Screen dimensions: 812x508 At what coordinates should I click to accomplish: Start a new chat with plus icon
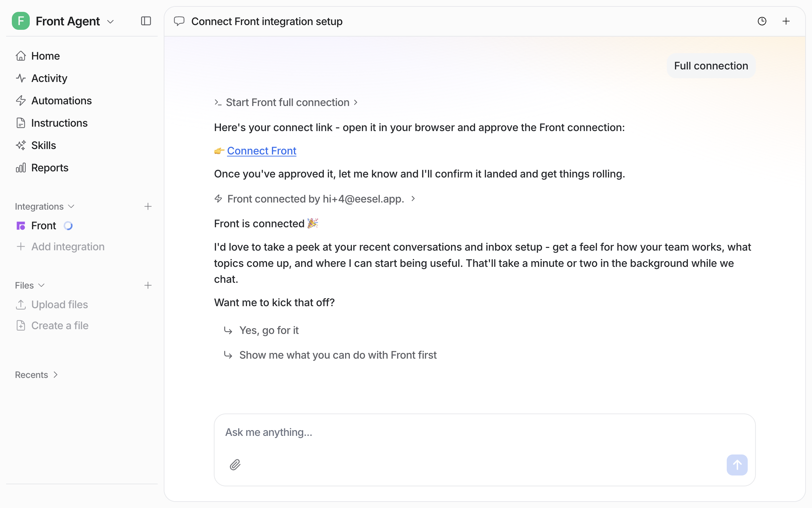pyautogui.click(x=786, y=21)
